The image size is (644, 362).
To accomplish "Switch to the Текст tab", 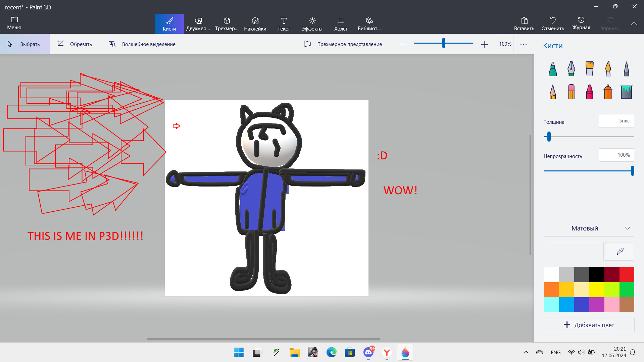I will [x=283, y=23].
